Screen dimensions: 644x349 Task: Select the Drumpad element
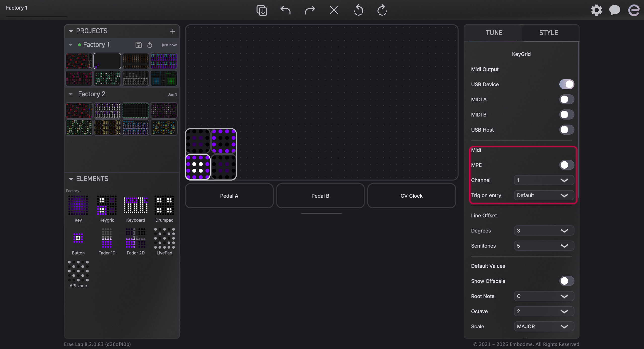[164, 209]
